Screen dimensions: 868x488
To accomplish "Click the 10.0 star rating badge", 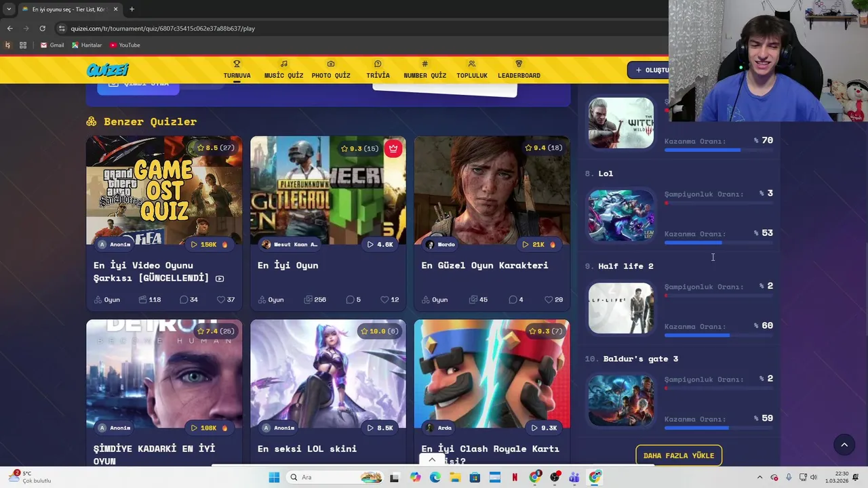I will click(380, 331).
